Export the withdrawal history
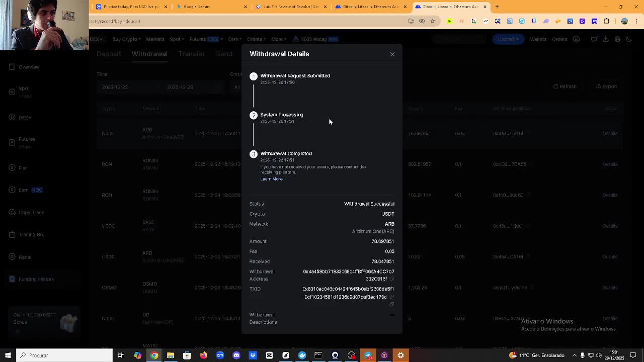This screenshot has height=362, width=644. [607, 86]
